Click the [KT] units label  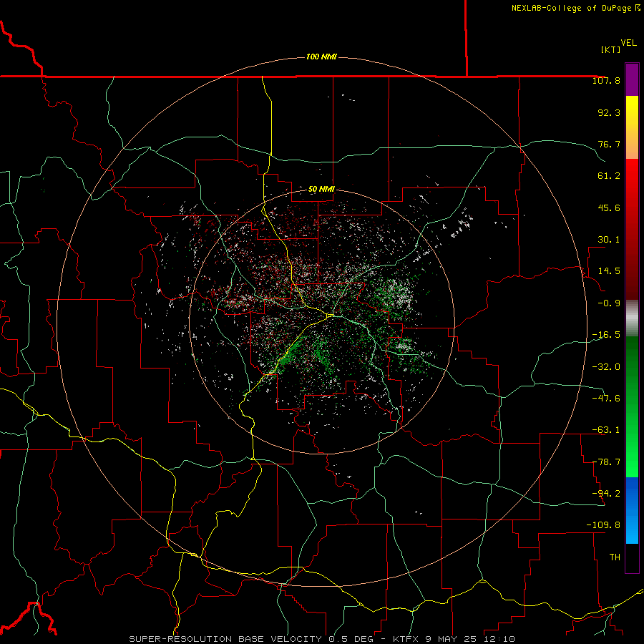coord(611,49)
